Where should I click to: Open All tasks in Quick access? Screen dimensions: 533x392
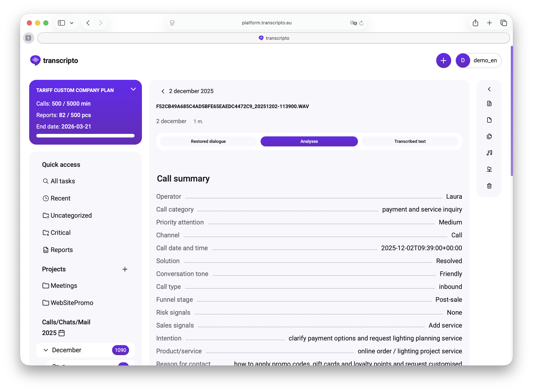tap(63, 181)
